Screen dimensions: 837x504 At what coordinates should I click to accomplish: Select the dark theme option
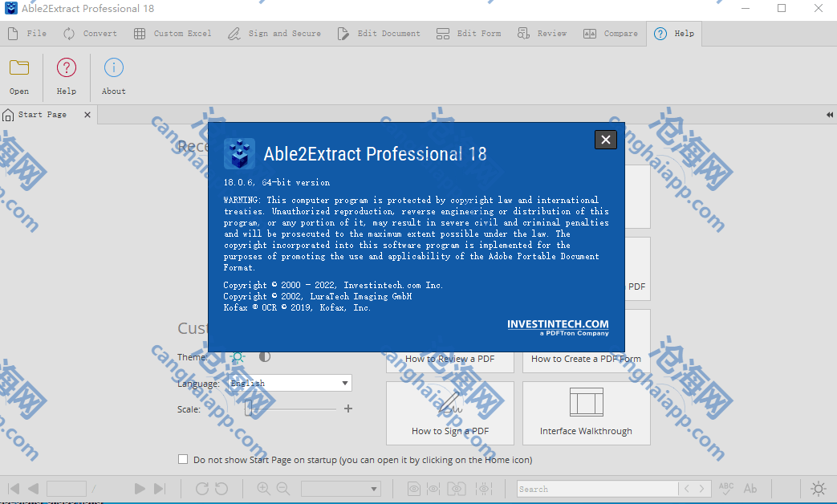point(264,357)
